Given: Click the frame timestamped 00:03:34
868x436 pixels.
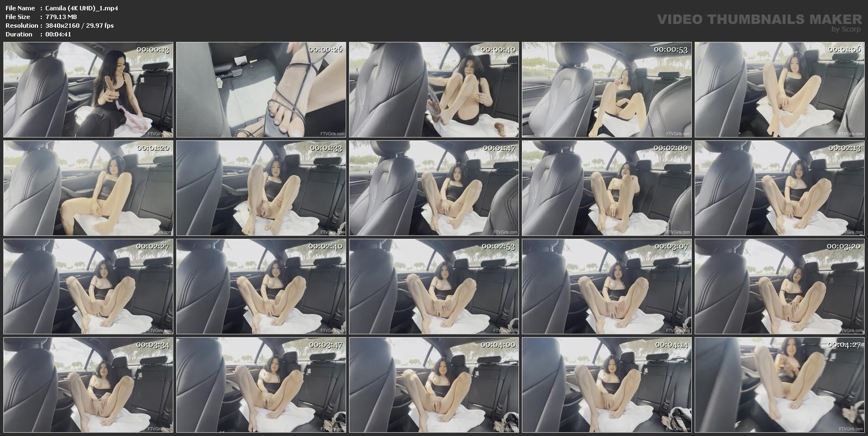Looking at the screenshot, I should tap(88, 385).
